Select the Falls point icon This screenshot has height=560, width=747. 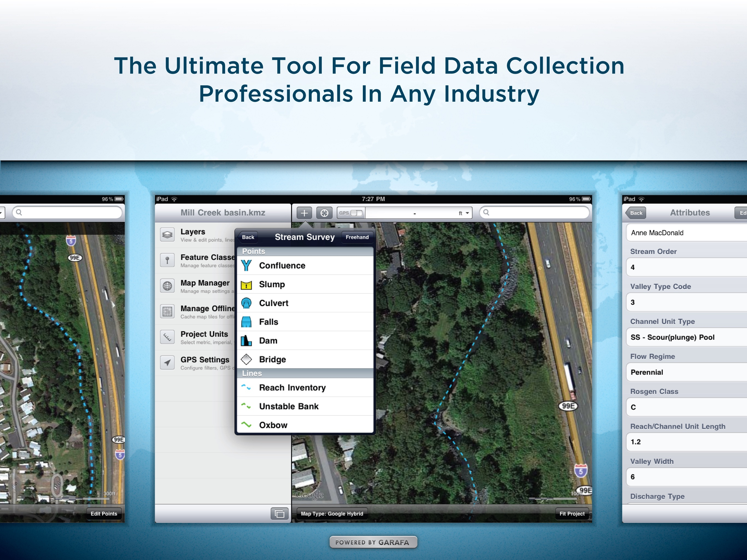pos(247,322)
